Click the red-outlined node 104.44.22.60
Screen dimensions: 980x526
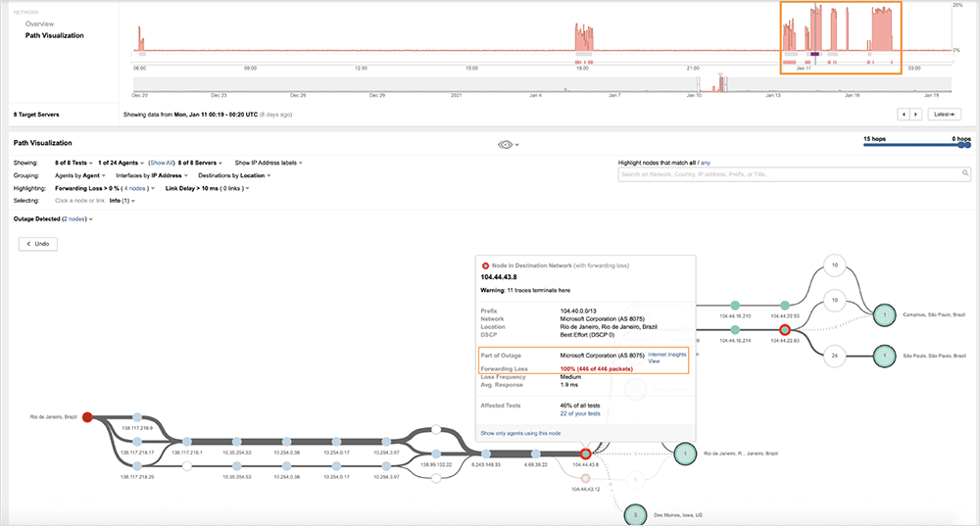pyautogui.click(x=784, y=330)
